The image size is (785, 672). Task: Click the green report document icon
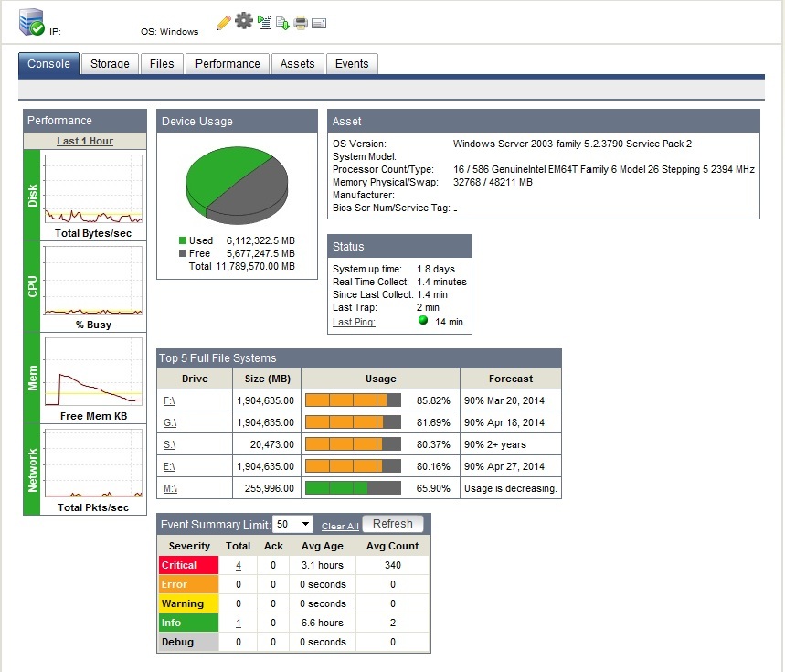[x=264, y=23]
